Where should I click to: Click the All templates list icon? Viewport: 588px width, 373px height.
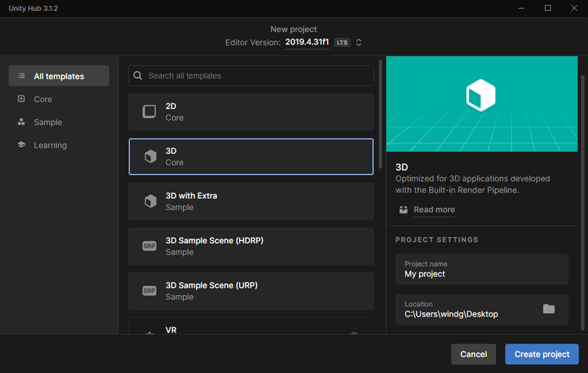(21, 76)
